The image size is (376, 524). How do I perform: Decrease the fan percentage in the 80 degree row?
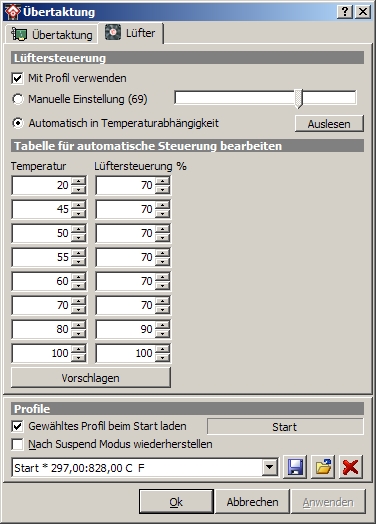[x=163, y=334]
